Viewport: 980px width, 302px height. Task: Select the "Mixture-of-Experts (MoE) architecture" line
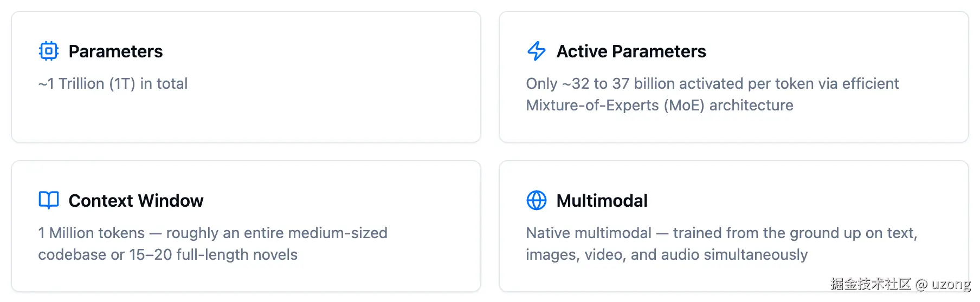tap(659, 106)
